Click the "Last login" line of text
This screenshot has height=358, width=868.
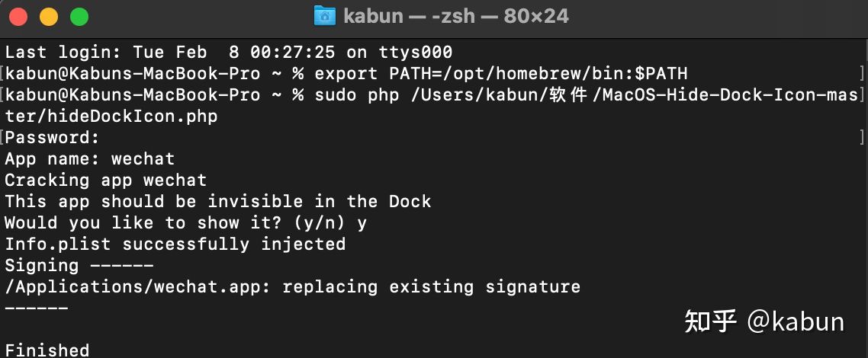tap(229, 53)
